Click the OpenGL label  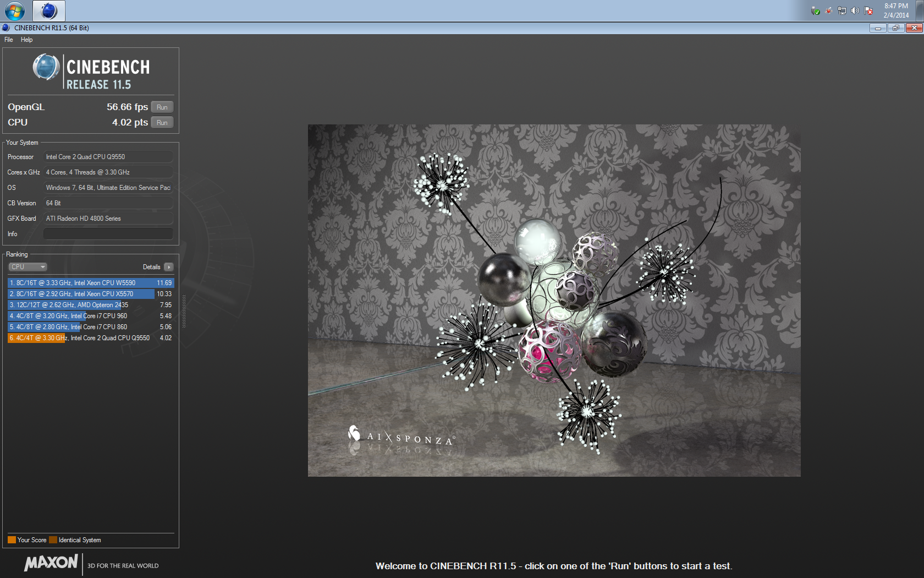tap(26, 107)
